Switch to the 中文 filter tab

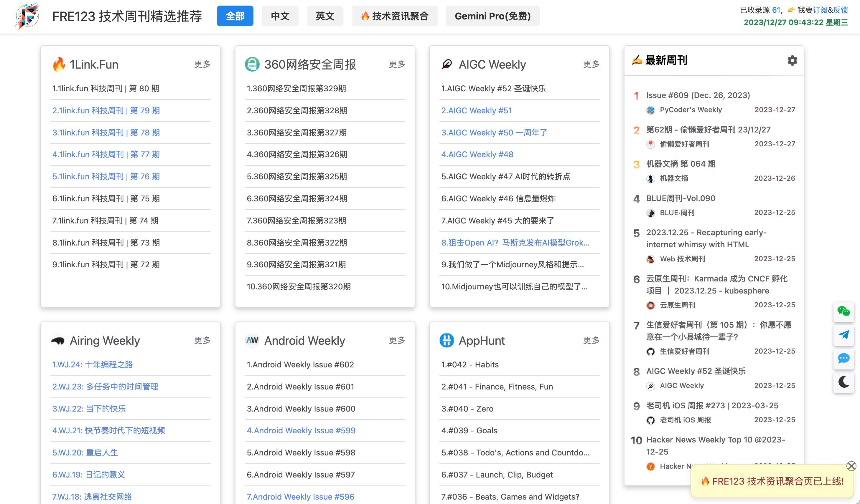pyautogui.click(x=280, y=16)
